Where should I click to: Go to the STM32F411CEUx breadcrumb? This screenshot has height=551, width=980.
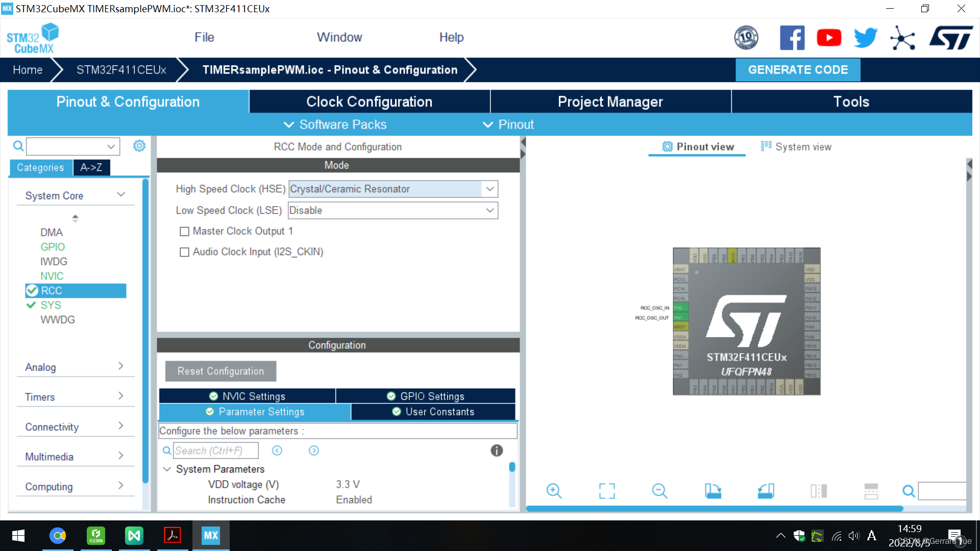pyautogui.click(x=121, y=70)
